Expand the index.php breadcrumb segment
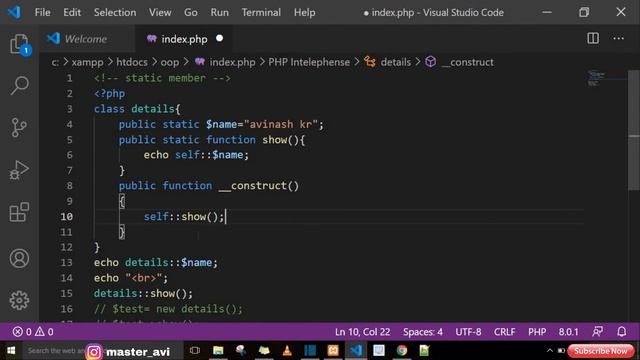Image resolution: width=640 pixels, height=360 pixels. point(225,62)
